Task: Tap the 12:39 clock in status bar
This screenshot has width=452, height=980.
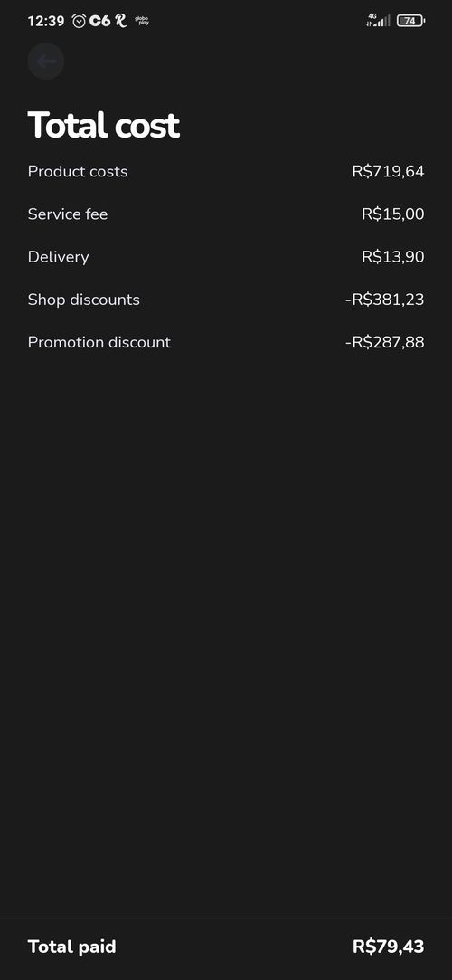Action: [45, 21]
